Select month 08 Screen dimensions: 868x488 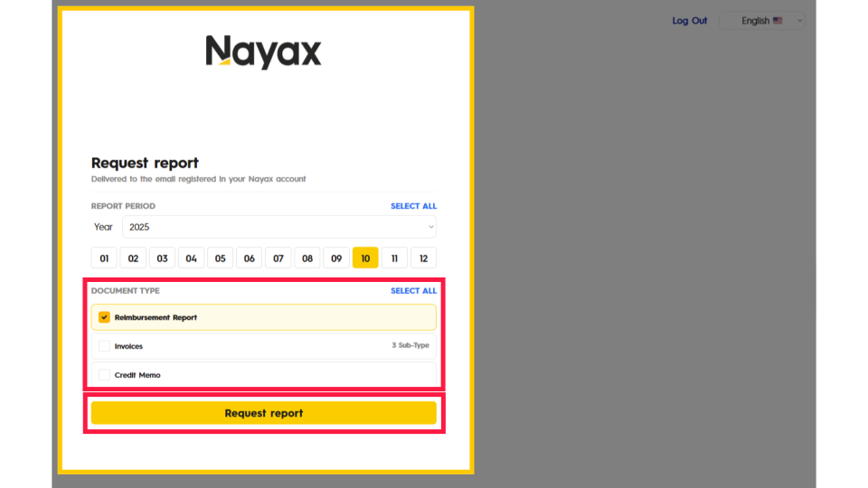coord(307,258)
